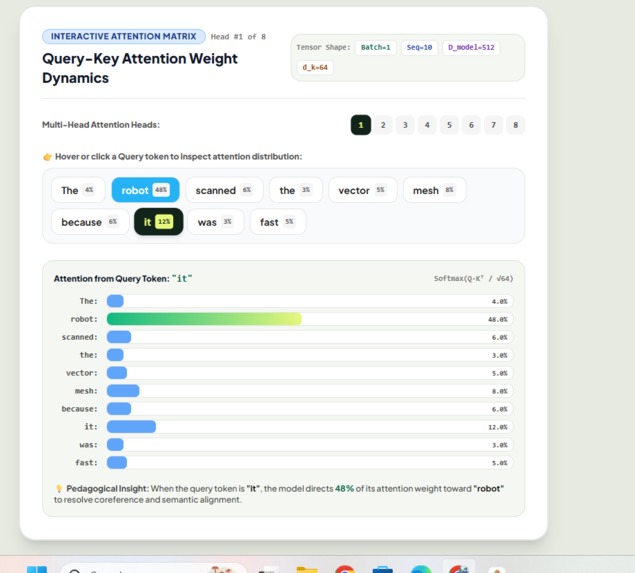
Task: Click the 4.0% value for The:
Action: [499, 302]
